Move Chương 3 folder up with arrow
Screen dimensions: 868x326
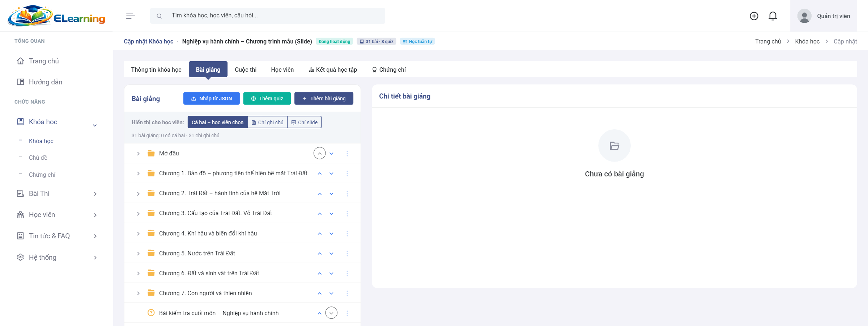[x=319, y=213]
